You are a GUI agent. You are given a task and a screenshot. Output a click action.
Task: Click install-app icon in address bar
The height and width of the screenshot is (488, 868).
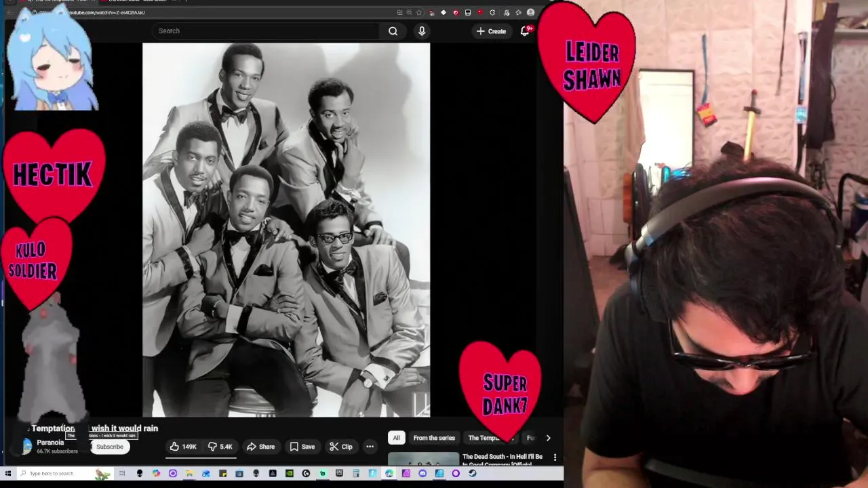[x=399, y=12]
